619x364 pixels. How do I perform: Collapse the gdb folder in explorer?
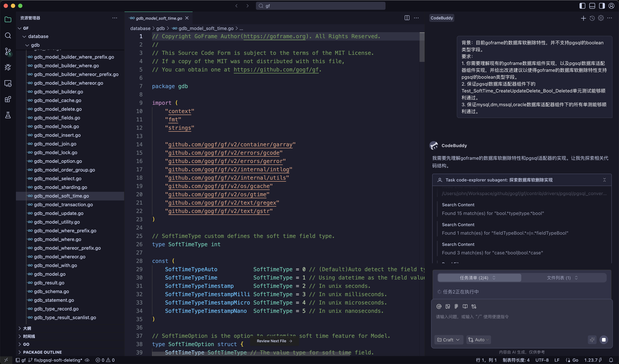pos(27,45)
